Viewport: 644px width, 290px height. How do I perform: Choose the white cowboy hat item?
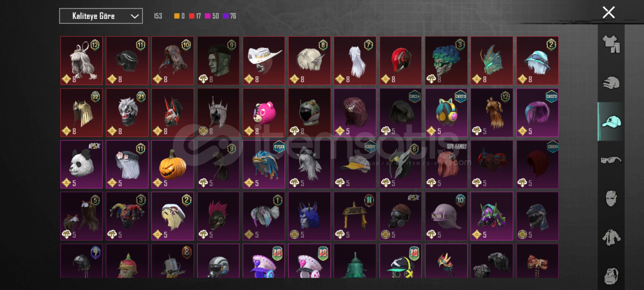264,61
